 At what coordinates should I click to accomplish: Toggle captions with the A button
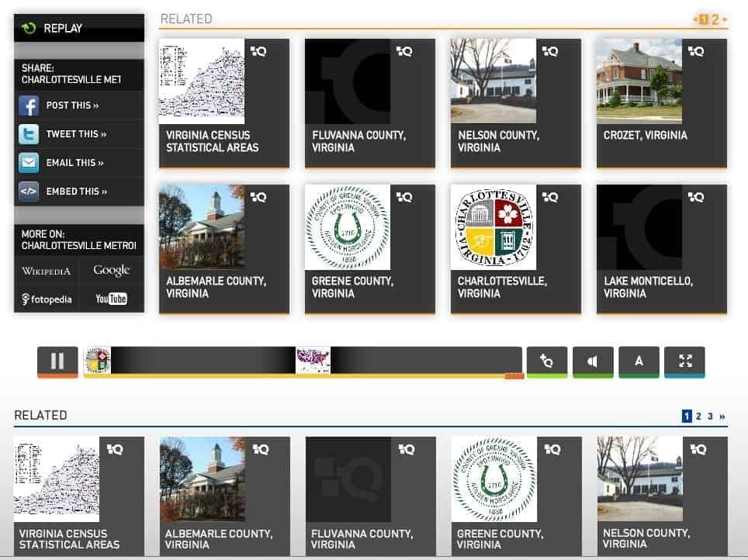pos(639,361)
